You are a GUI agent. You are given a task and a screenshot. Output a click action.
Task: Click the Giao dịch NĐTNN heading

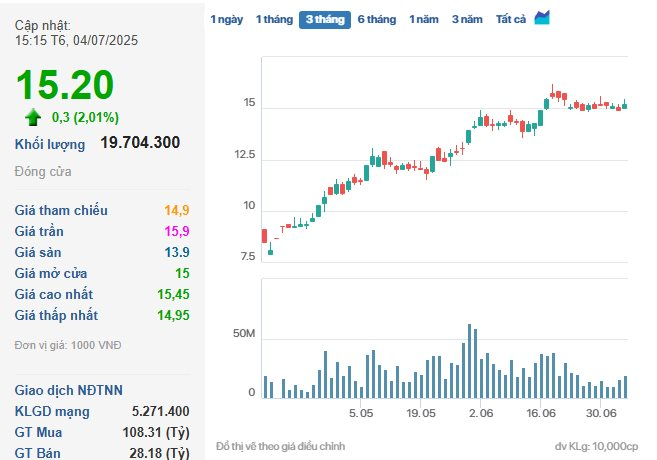(69, 389)
